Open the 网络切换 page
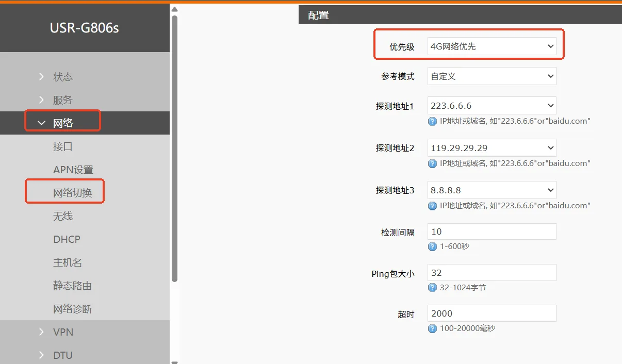 click(73, 193)
